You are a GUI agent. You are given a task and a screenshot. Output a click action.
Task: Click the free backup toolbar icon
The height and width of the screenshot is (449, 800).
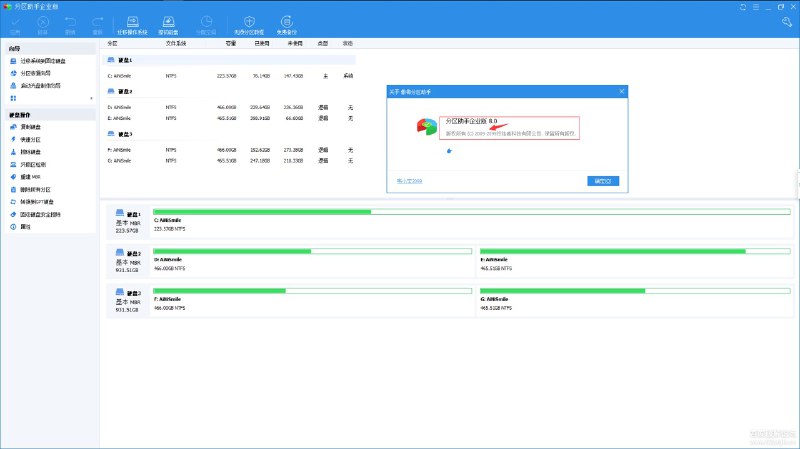click(287, 23)
